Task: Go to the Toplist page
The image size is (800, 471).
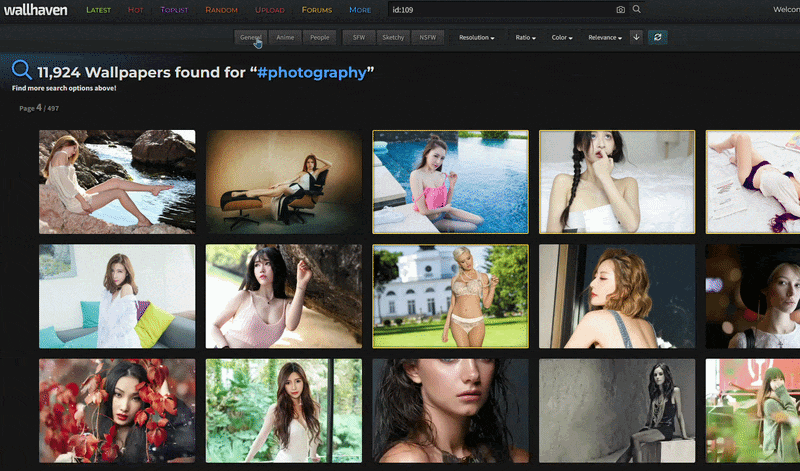Action: click(174, 10)
